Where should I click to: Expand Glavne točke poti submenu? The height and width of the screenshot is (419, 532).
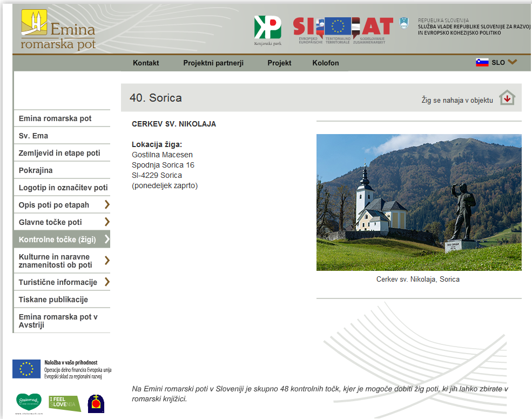click(x=107, y=222)
